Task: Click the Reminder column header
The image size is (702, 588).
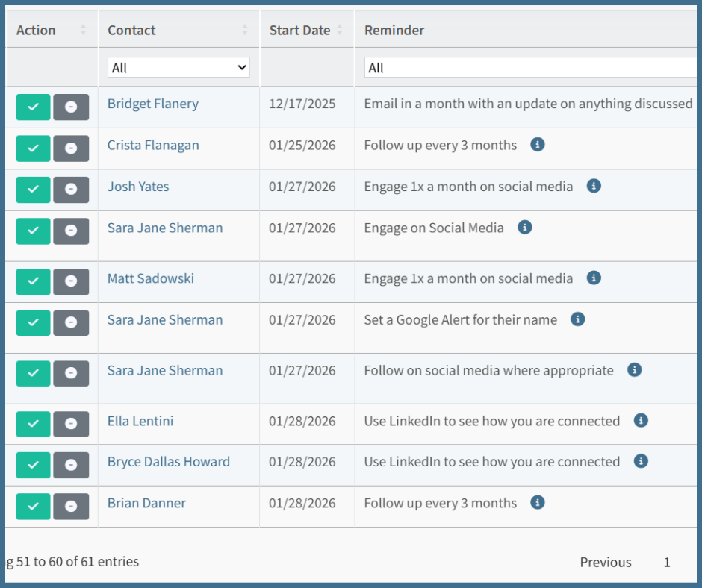Action: pyautogui.click(x=394, y=31)
